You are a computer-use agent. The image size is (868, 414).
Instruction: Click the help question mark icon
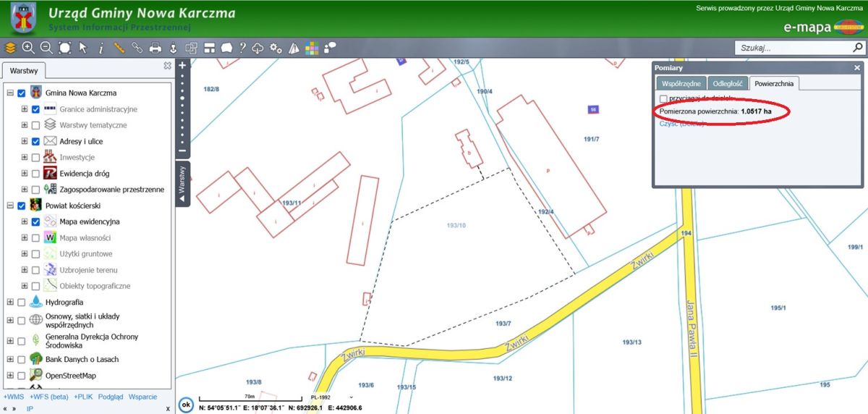[242, 48]
